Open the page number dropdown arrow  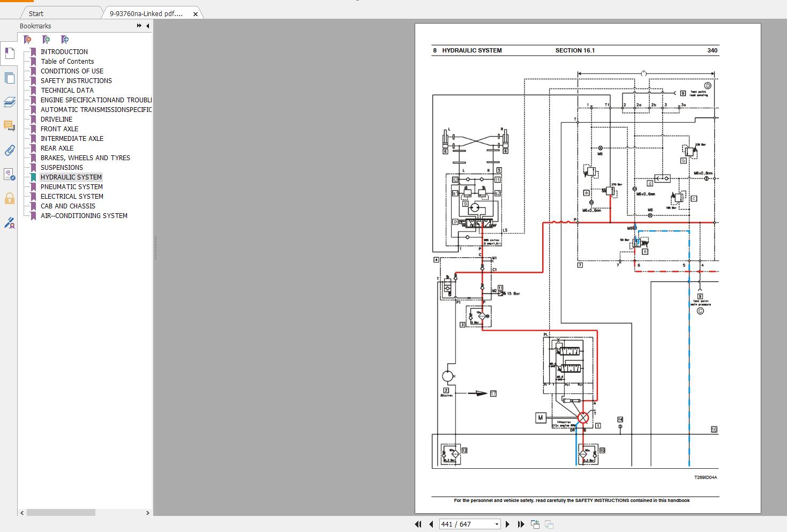pyautogui.click(x=497, y=524)
